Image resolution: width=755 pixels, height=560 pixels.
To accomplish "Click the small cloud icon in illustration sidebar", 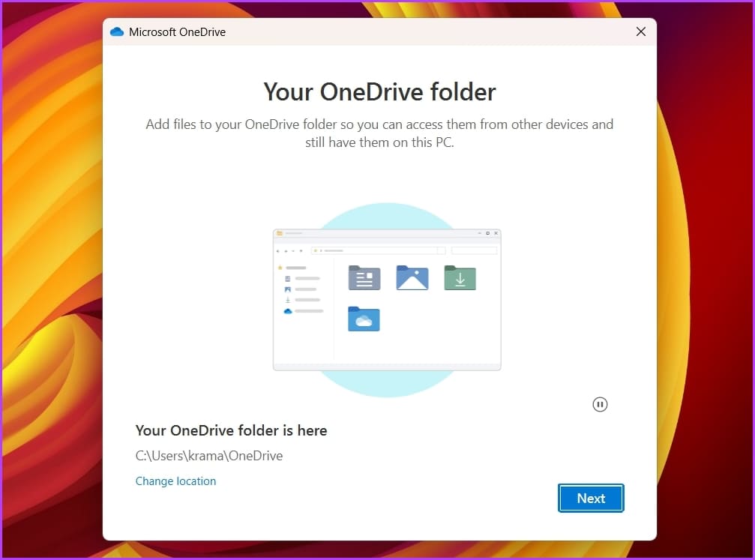I will pyautogui.click(x=288, y=311).
